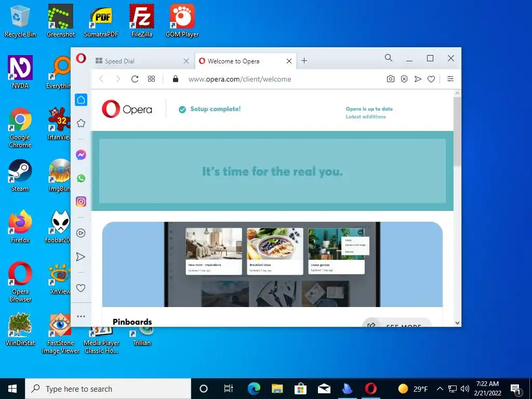Select the SumatraPDF desktop shortcut

point(101,21)
